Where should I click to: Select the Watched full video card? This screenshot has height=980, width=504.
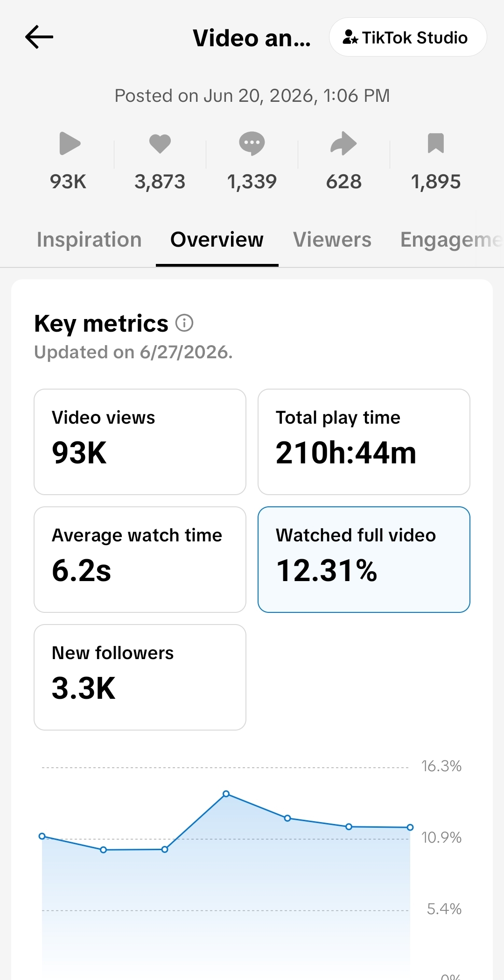point(364,560)
